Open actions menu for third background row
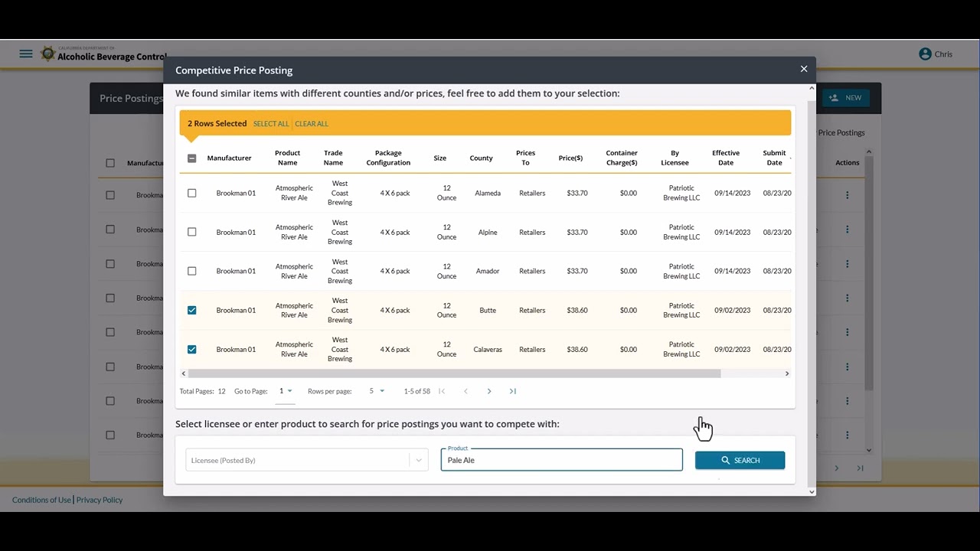 tap(847, 264)
